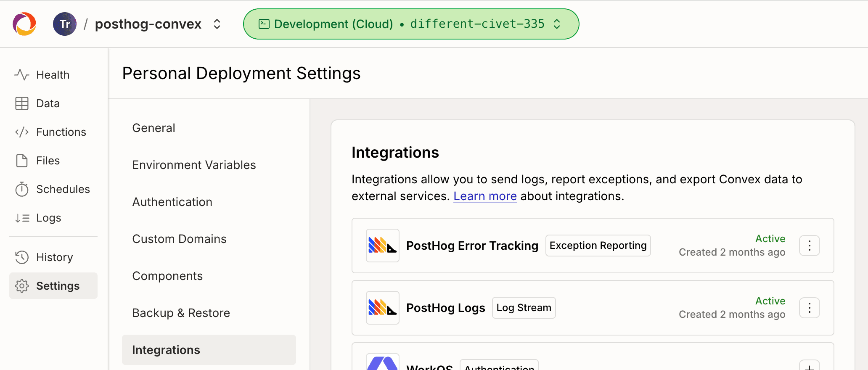Image resolution: width=868 pixels, height=370 pixels.
Task: Open General settings section
Action: (x=209, y=128)
